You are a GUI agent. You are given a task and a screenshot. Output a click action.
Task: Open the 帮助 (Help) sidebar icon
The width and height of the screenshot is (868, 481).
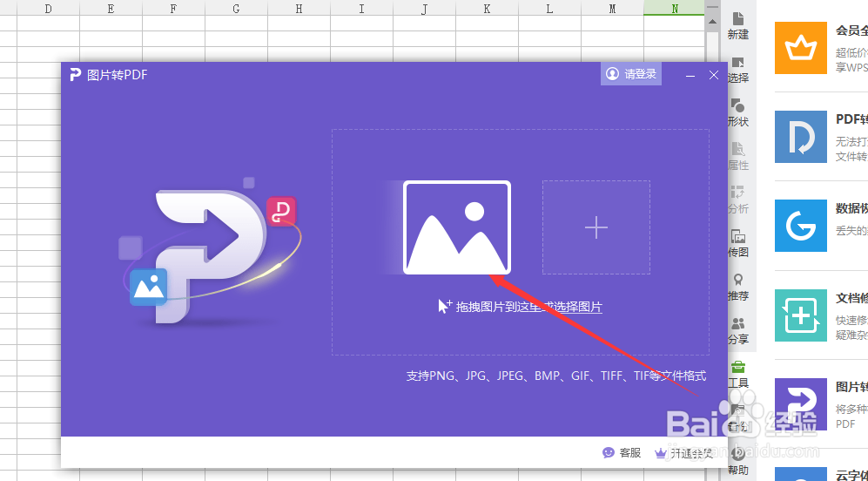tap(738, 462)
